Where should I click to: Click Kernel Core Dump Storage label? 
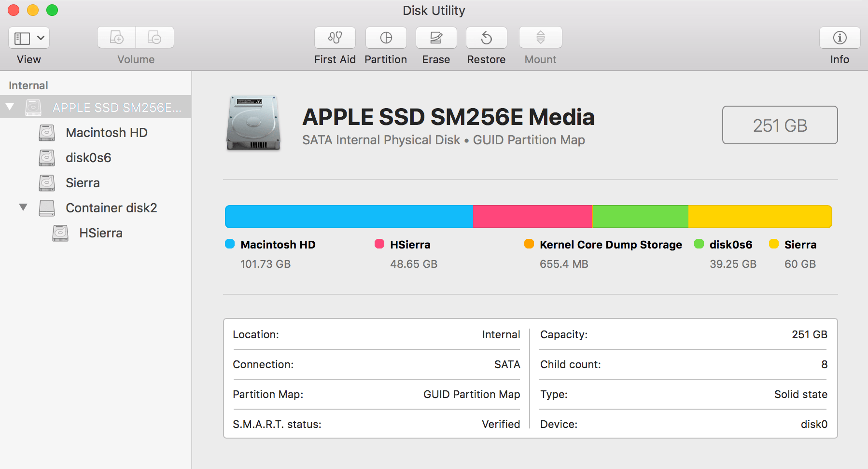(611, 245)
